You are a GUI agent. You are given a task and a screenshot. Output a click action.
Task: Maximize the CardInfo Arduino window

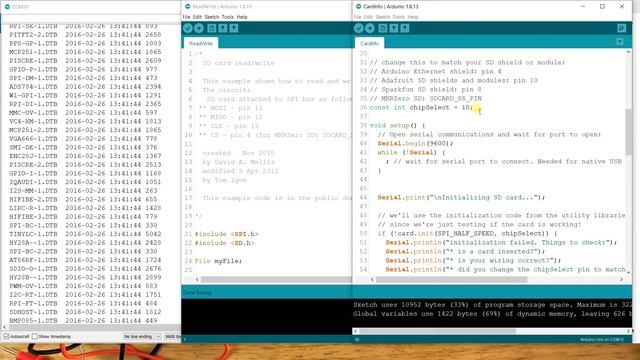point(602,7)
